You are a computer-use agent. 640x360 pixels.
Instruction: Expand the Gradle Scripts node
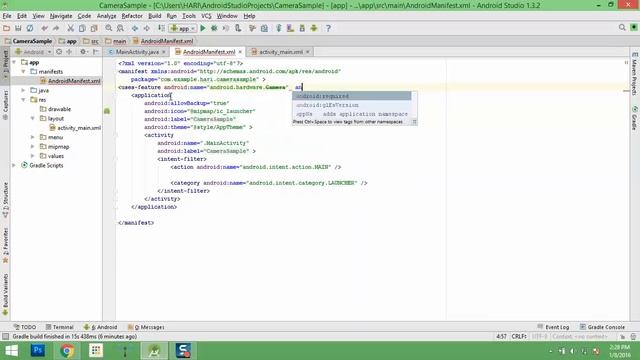pos(14,165)
